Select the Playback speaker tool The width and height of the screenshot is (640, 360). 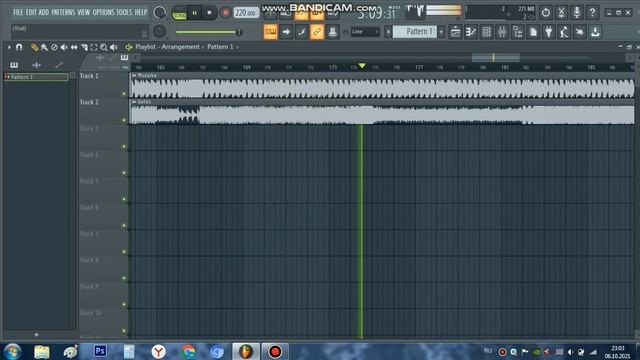114,47
